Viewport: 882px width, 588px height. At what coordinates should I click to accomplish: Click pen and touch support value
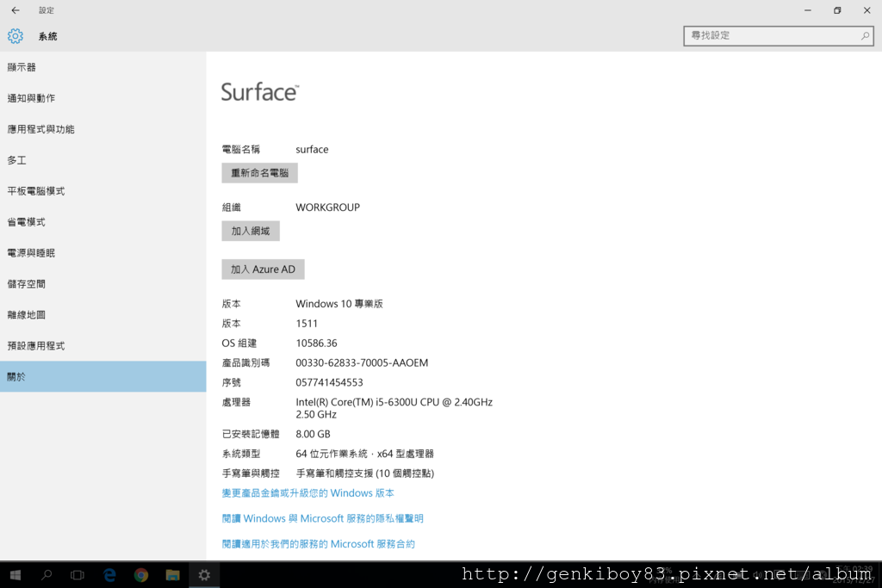(x=365, y=473)
